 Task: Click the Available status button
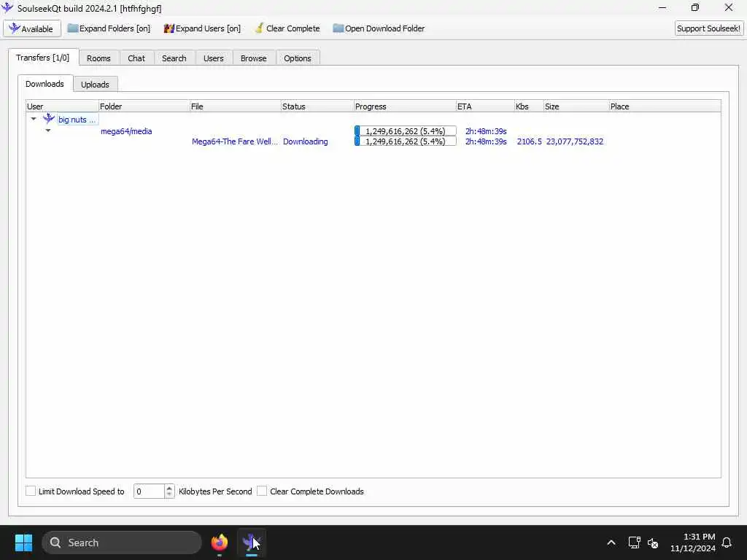coord(32,28)
